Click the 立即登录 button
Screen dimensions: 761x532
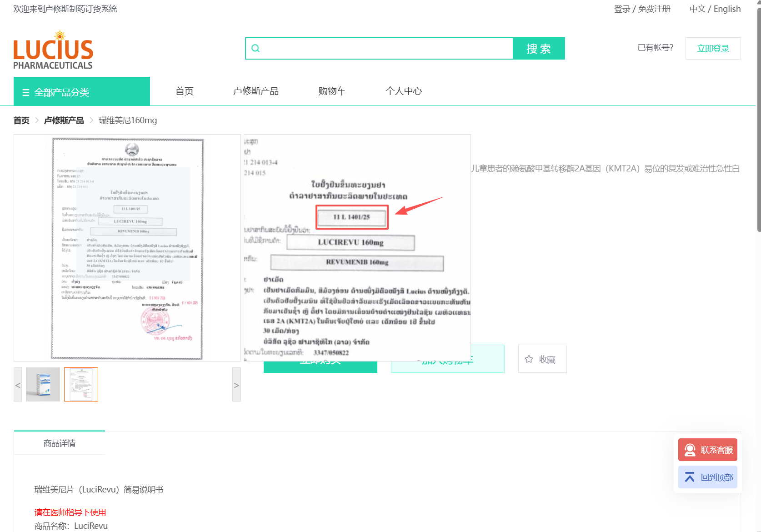point(713,48)
